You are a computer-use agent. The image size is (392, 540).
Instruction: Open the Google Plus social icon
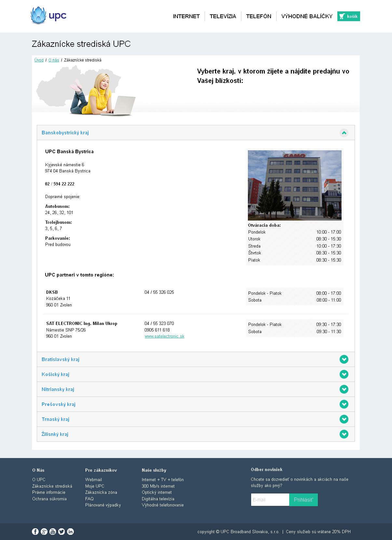click(44, 532)
